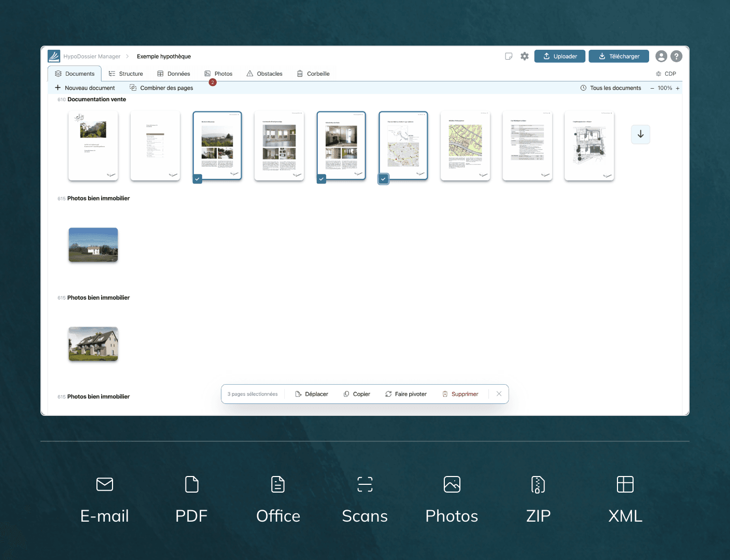This screenshot has width=730, height=560.
Task: Dismiss the selection bar with the X
Action: (x=499, y=394)
